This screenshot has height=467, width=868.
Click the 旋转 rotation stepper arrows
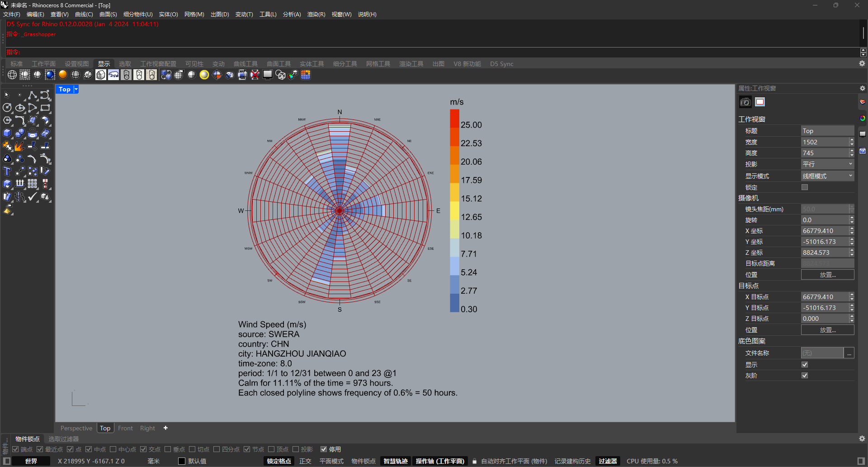(x=852, y=220)
